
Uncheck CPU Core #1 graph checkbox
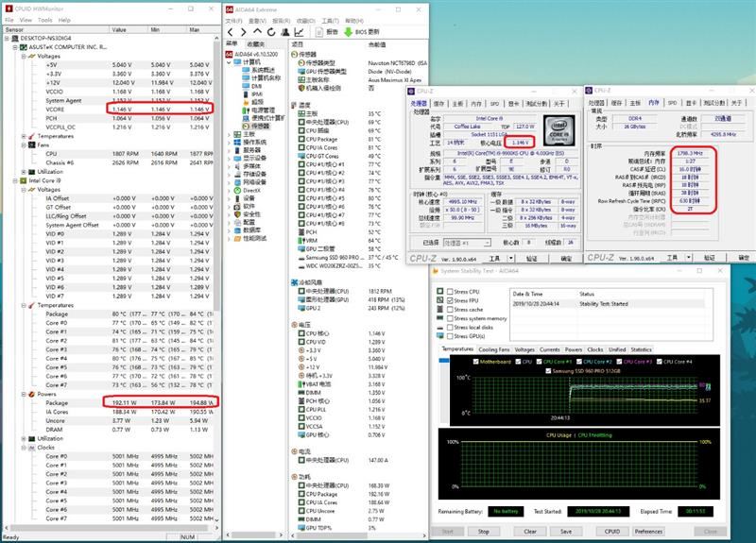click(x=539, y=362)
